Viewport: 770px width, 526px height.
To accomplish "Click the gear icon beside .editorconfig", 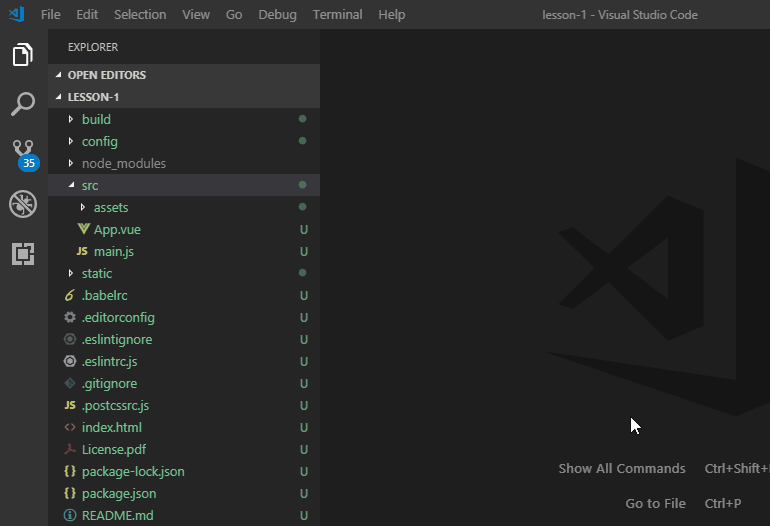I will (x=70, y=318).
